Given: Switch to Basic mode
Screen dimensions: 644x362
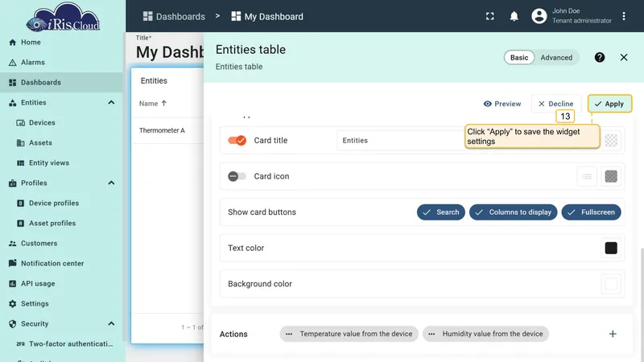Looking at the screenshot, I should [x=519, y=57].
